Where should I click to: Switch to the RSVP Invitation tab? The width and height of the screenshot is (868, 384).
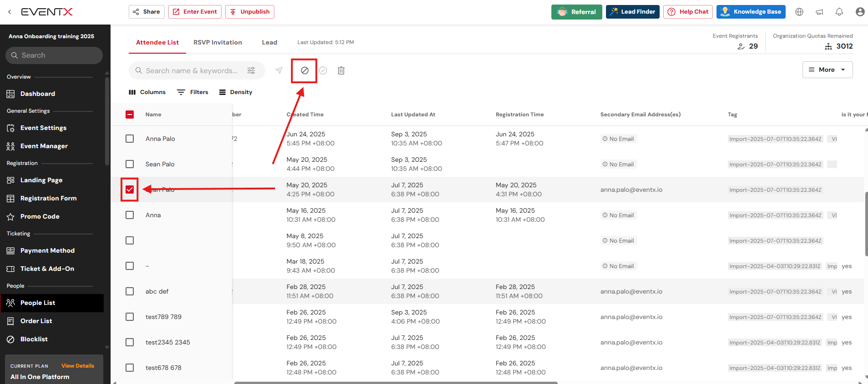tap(217, 42)
